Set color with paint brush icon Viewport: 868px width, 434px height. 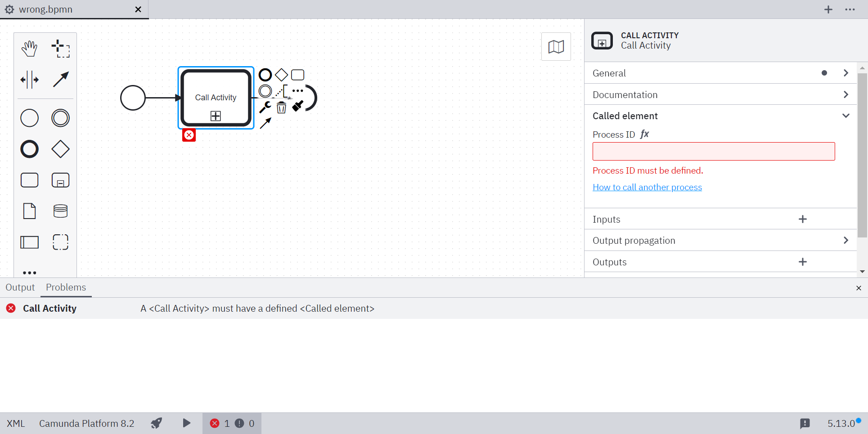tap(298, 107)
